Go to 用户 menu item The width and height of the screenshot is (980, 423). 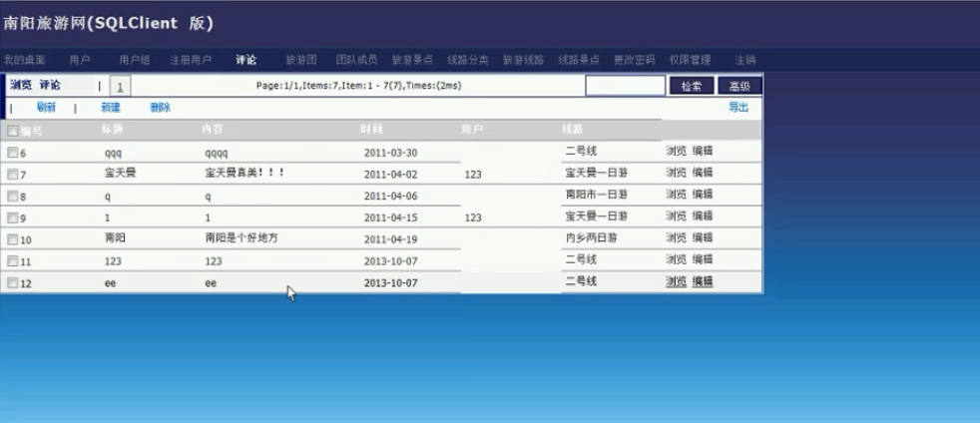point(80,60)
